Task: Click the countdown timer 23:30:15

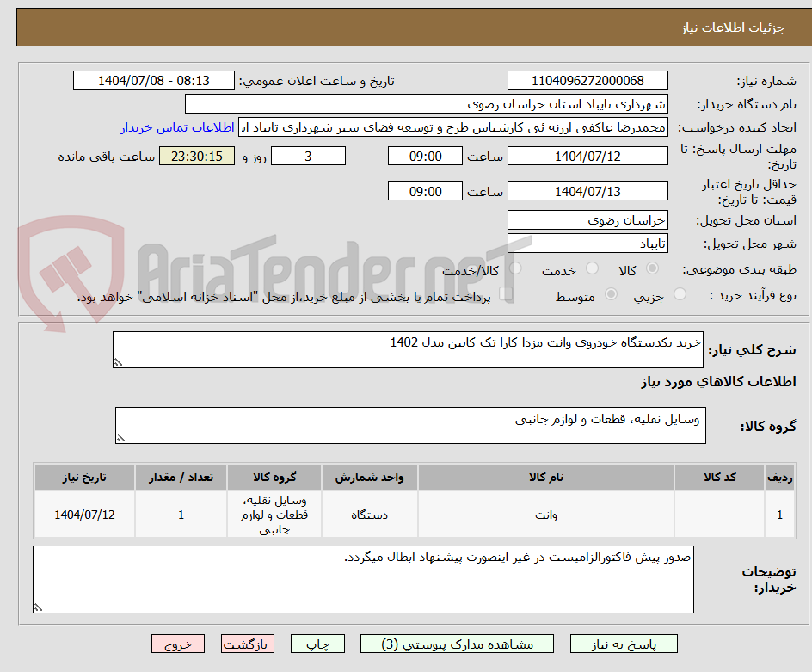Action: [196, 156]
